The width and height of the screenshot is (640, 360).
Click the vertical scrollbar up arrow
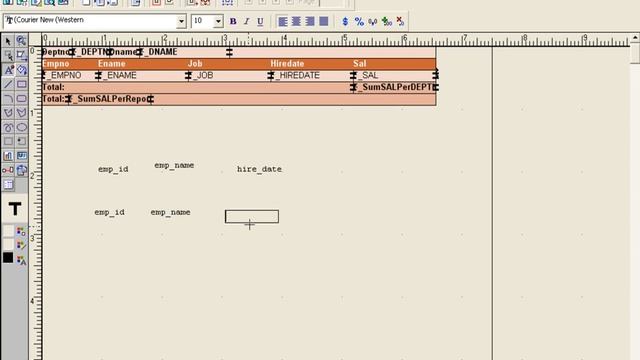[x=635, y=38]
